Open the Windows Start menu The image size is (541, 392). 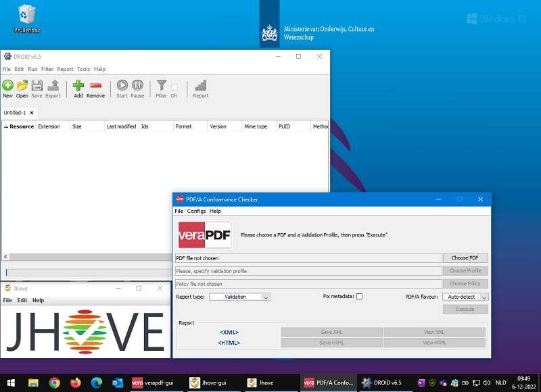[x=11, y=383]
